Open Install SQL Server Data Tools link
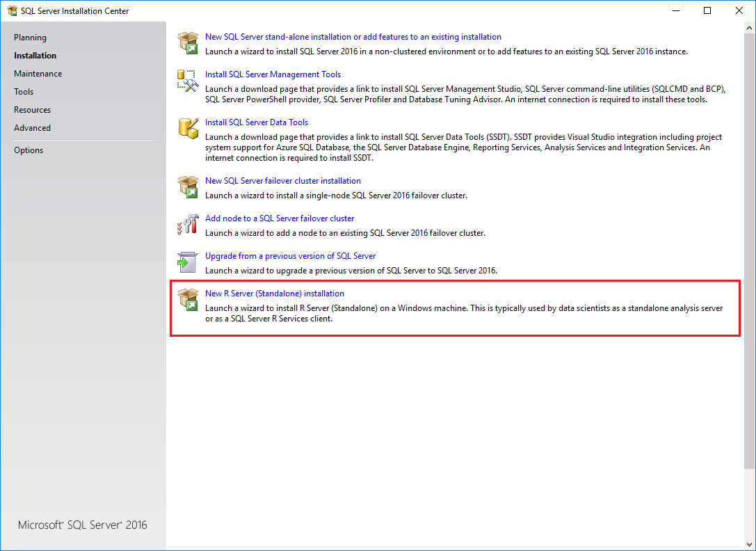 [256, 122]
